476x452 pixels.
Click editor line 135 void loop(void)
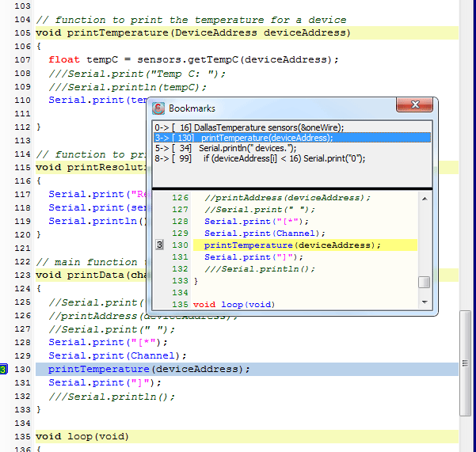[82, 436]
